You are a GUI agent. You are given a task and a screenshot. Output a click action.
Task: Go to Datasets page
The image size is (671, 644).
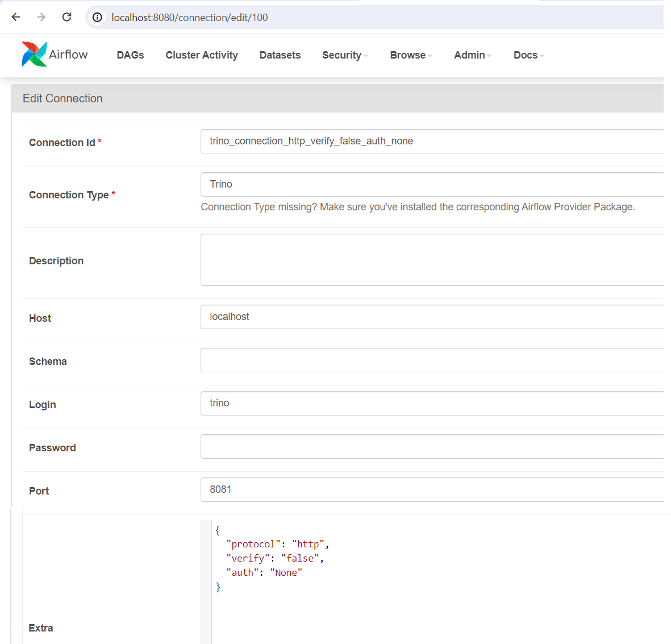[280, 55]
